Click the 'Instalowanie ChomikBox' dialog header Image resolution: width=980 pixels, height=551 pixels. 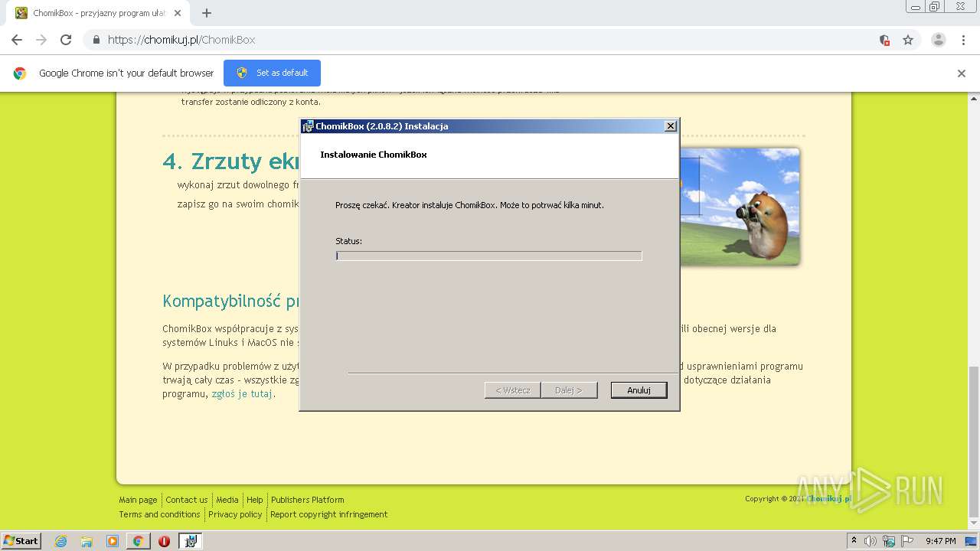[374, 155]
